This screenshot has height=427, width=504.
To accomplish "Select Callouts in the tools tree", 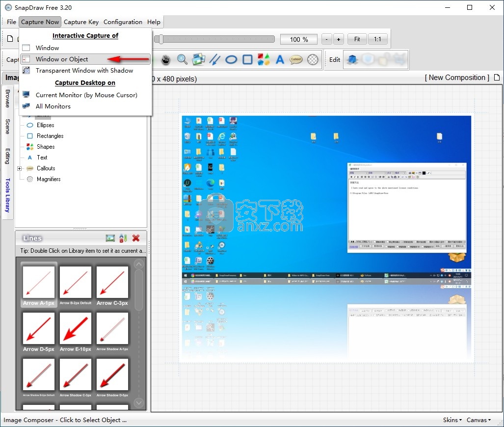I will pyautogui.click(x=46, y=168).
